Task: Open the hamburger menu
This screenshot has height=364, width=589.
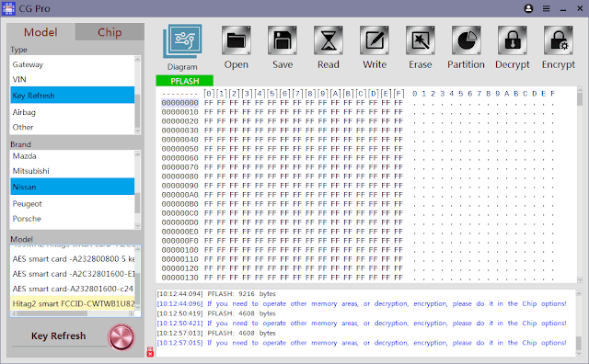Action: [x=546, y=8]
